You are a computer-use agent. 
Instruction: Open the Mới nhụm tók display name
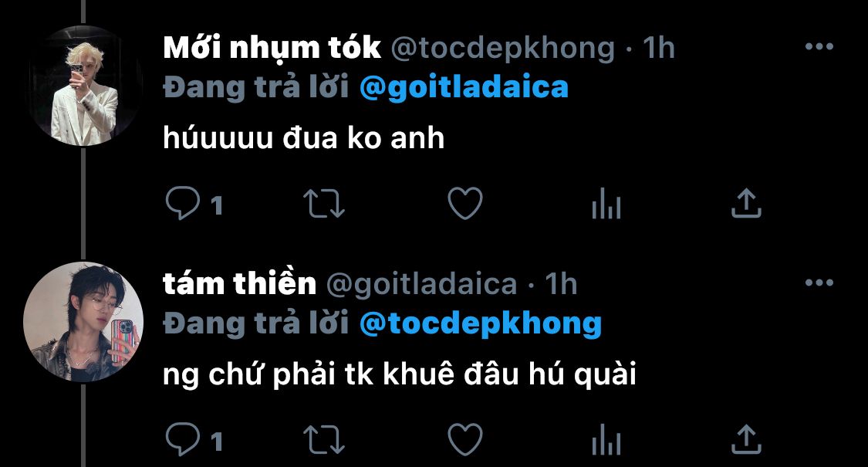coord(272,48)
